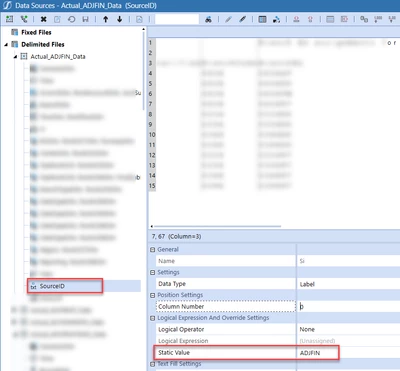Click the red upward arrow toolbar icon
Image resolution: width=400 pixels, height=371 pixels.
[x=310, y=19]
